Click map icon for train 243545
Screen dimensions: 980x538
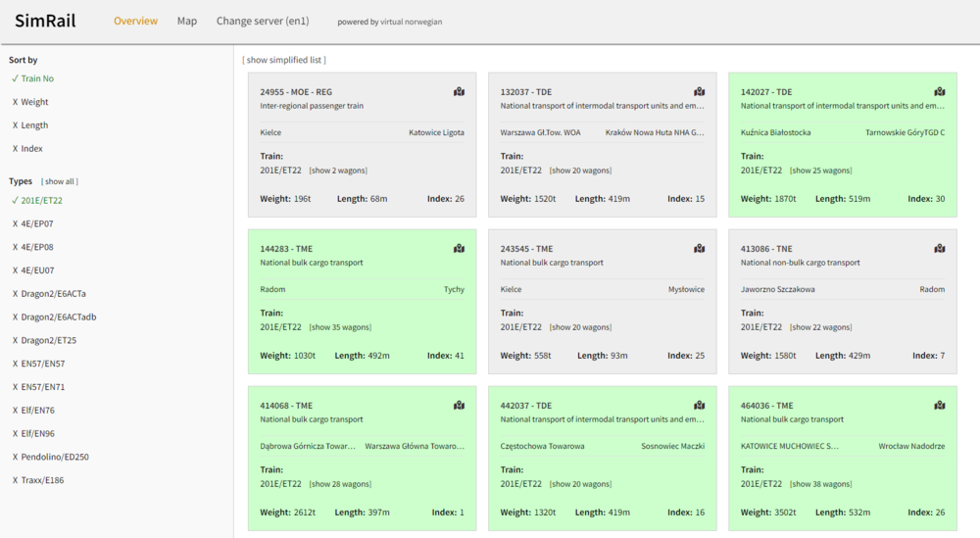click(x=699, y=249)
